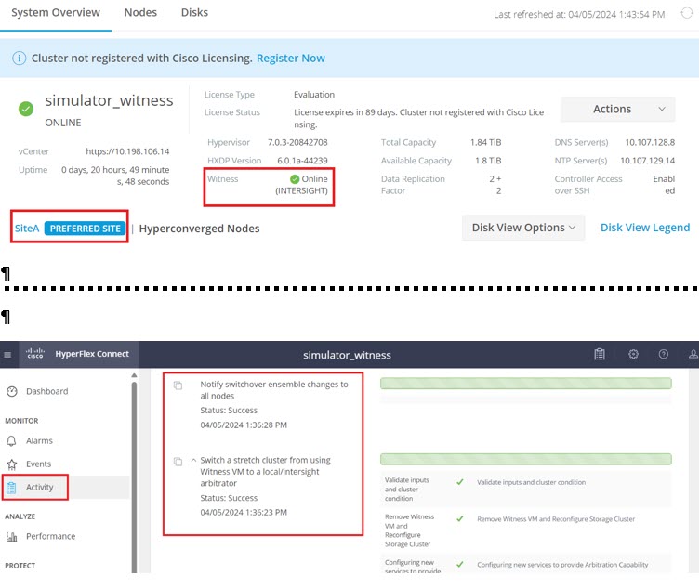
Task: Open Disk View Options dropdown
Action: point(523,228)
